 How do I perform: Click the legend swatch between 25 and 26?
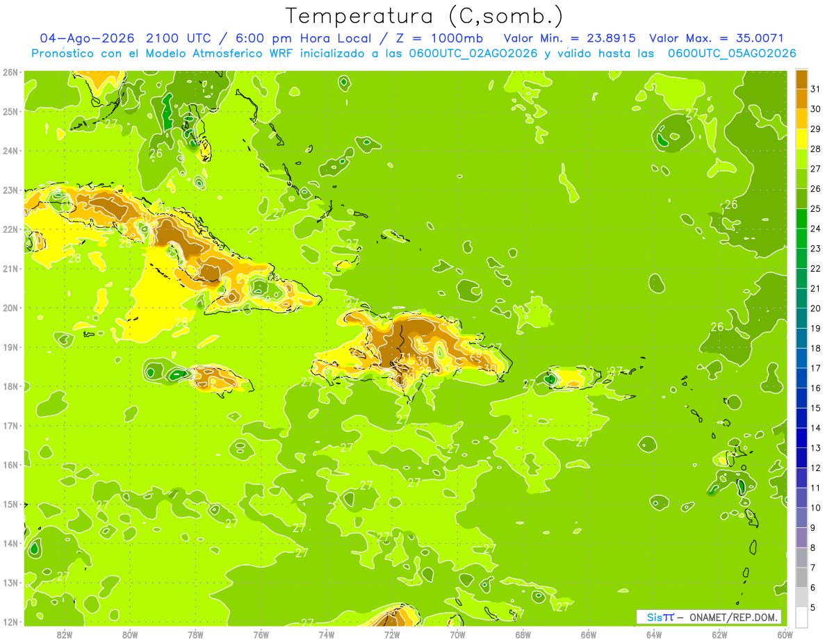pyautogui.click(x=801, y=199)
